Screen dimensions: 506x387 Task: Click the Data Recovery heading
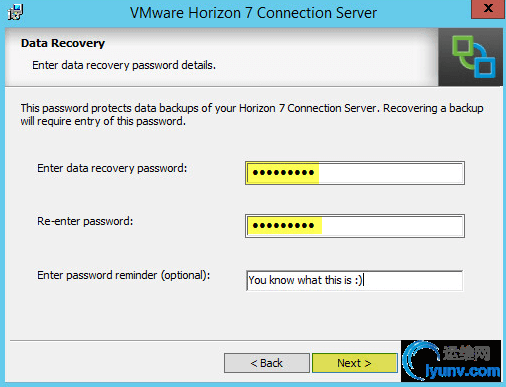[63, 43]
